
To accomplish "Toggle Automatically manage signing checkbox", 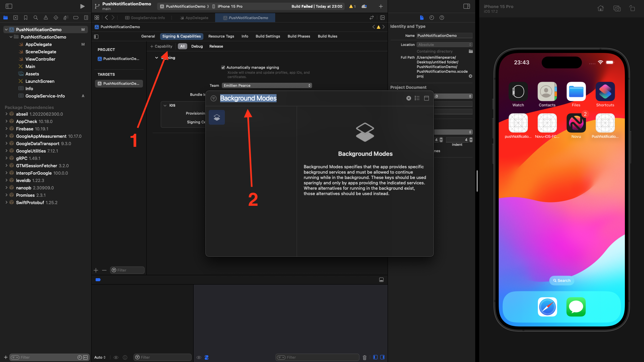I will coord(223,67).
